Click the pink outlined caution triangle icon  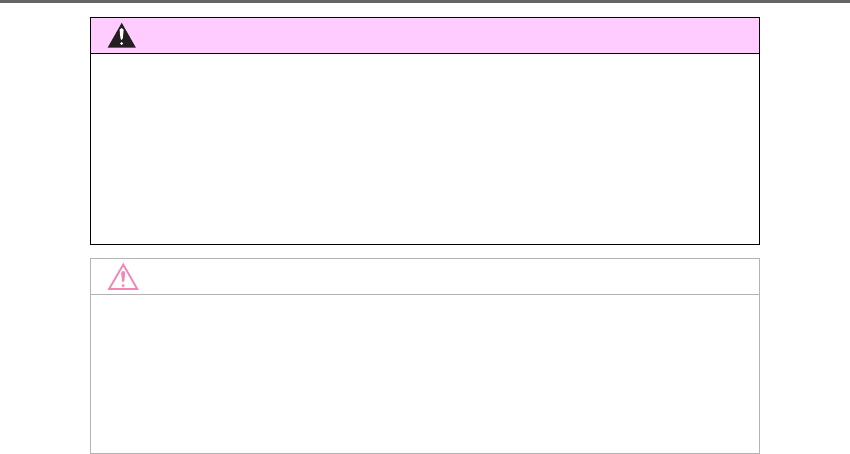123,277
